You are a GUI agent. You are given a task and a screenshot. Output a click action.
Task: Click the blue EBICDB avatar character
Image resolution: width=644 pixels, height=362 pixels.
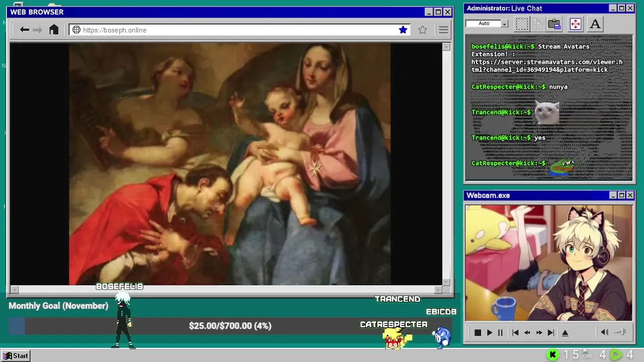(x=442, y=336)
